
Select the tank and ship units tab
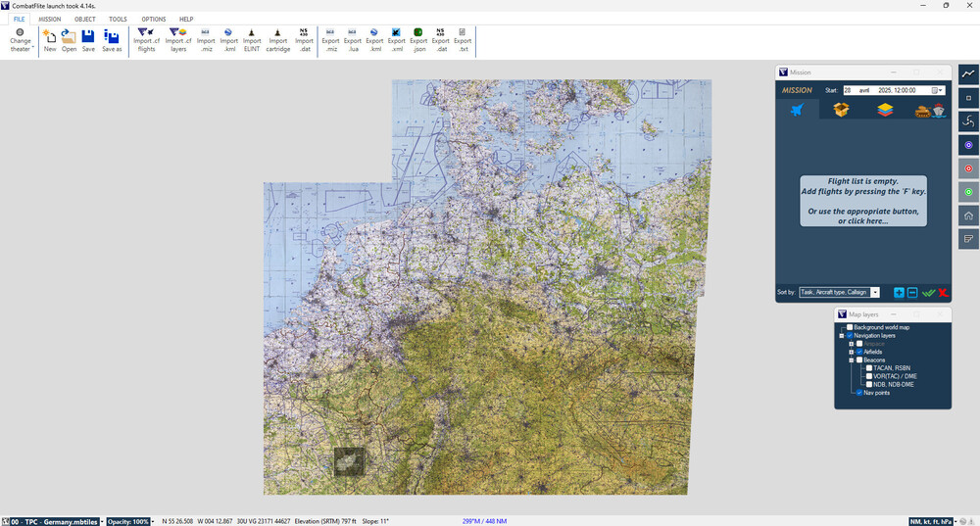[929, 110]
